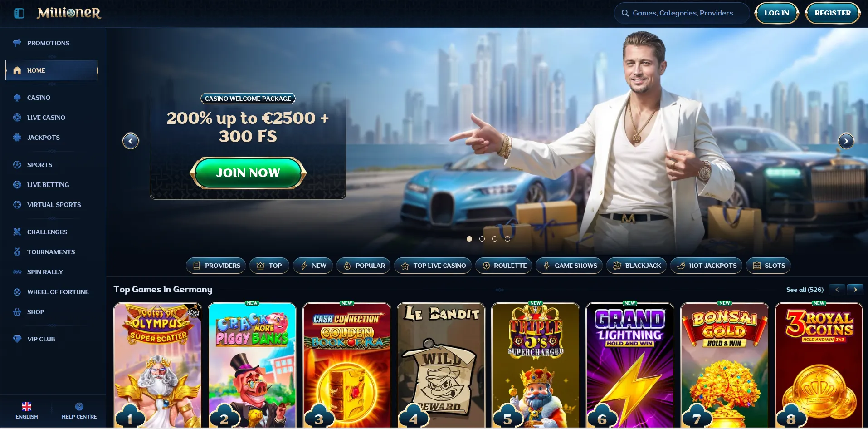Open the Hot Jackpots category tab

707,266
